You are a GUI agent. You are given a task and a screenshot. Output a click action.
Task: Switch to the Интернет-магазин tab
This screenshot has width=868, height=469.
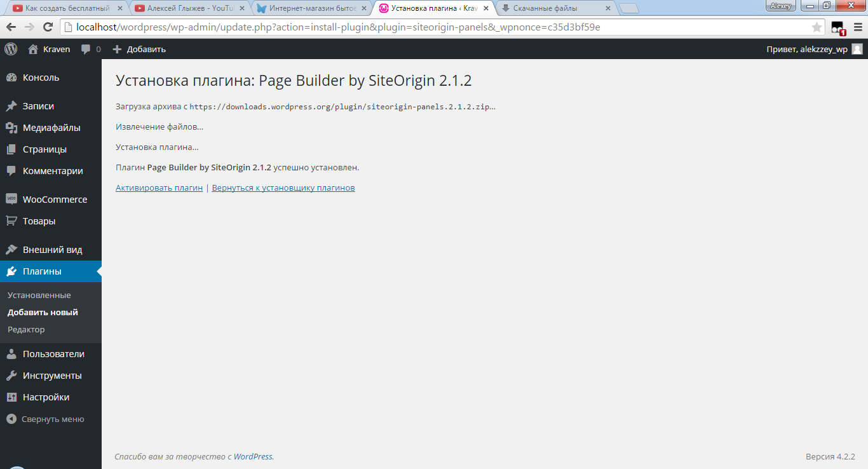(x=310, y=8)
